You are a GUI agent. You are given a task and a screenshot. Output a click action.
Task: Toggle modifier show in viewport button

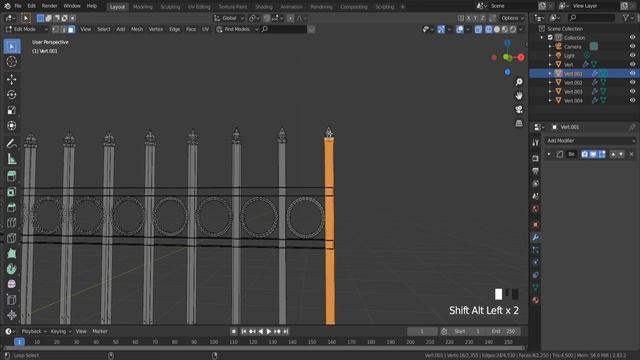click(x=593, y=154)
